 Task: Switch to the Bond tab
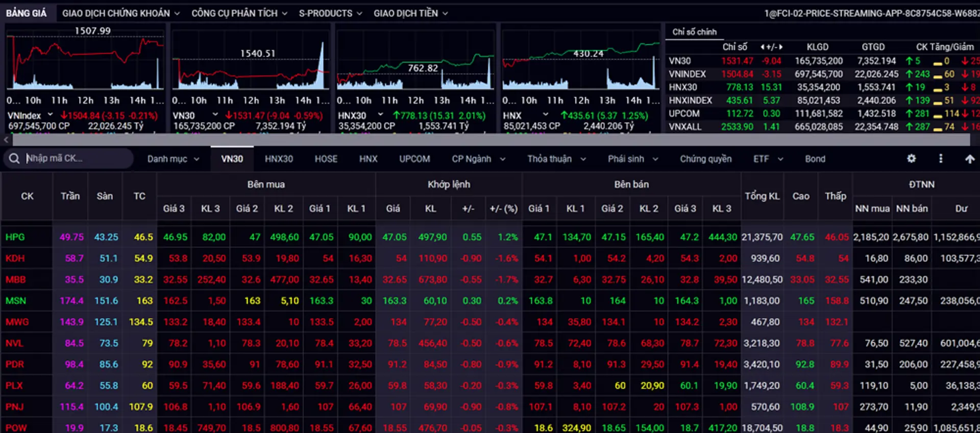[815, 159]
